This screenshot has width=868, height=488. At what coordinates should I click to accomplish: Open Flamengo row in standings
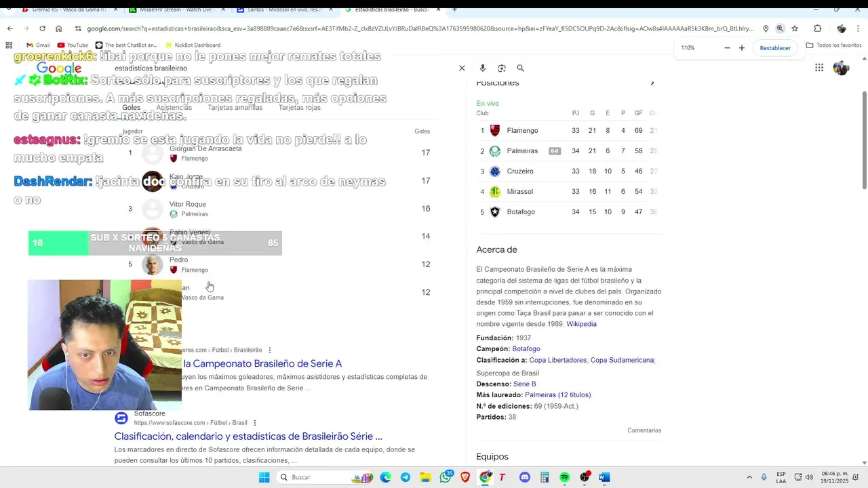(567, 131)
